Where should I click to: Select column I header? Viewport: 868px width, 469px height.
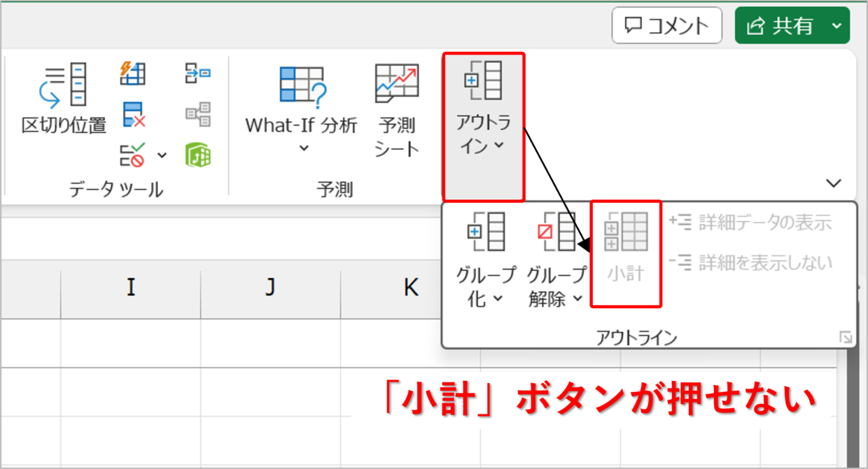(x=130, y=288)
